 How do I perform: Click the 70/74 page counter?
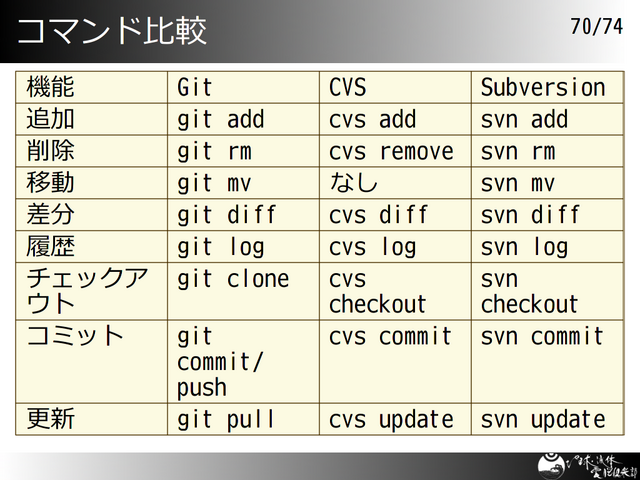coord(596,27)
